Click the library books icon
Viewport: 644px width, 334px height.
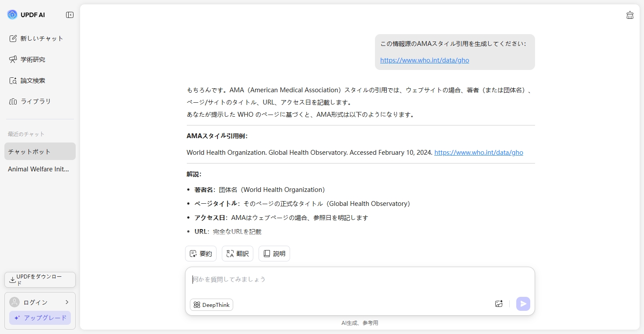point(13,101)
